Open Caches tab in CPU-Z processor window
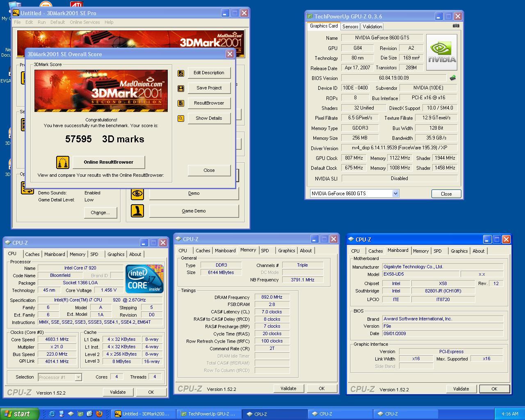Viewport: 525px width, 420px height. [x=32, y=254]
